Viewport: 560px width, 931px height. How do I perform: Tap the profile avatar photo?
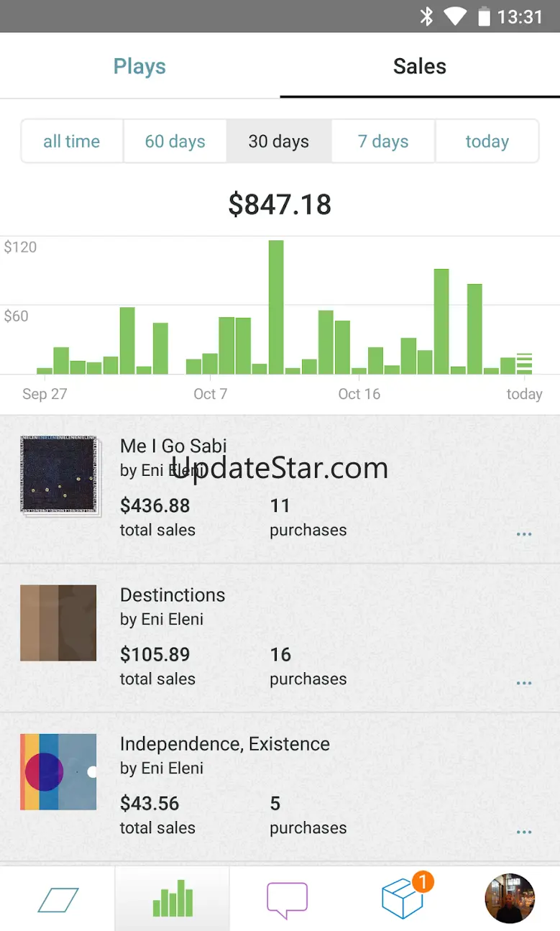coord(510,899)
